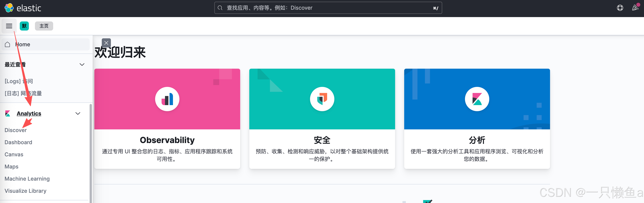Open Discover in Analytics menu
This screenshot has width=644, height=203.
[16, 130]
